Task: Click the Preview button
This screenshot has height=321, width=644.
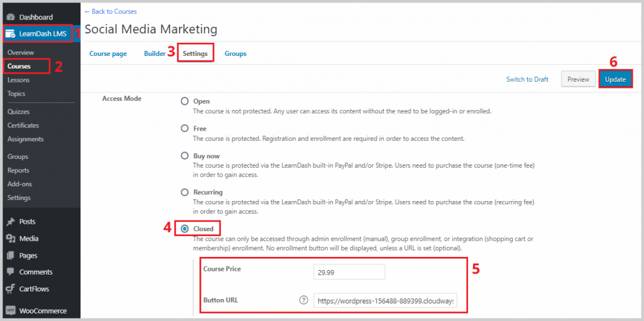Action: pos(579,80)
